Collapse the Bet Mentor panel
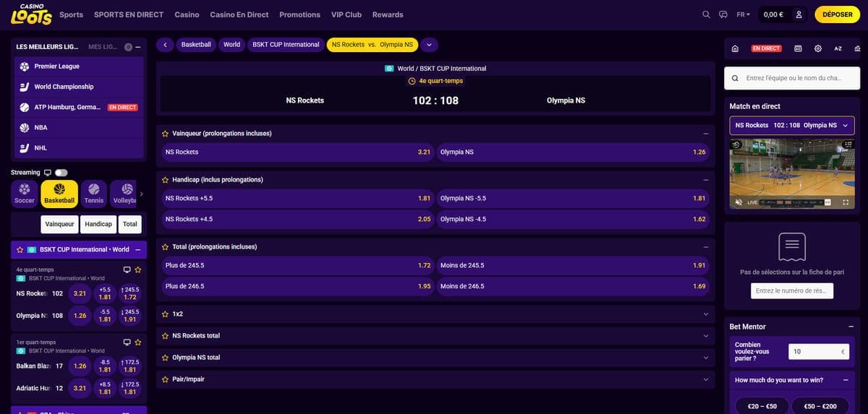The width and height of the screenshot is (868, 414). click(851, 327)
